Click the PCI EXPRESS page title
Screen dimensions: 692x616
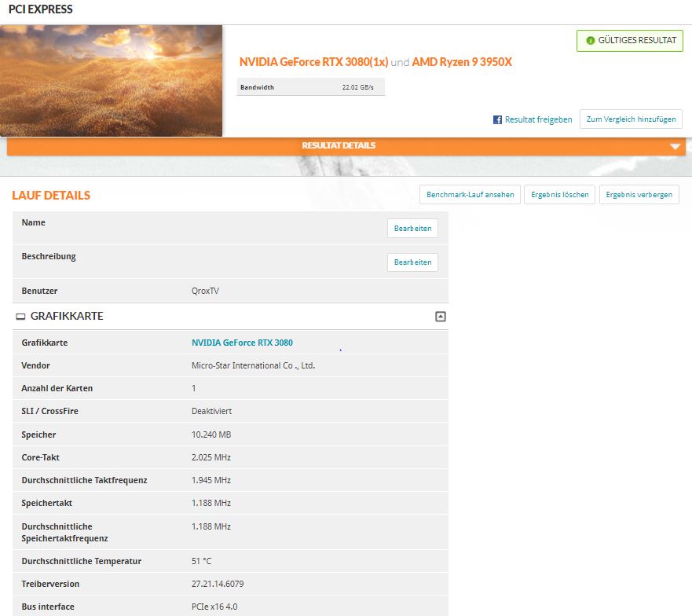tap(41, 9)
